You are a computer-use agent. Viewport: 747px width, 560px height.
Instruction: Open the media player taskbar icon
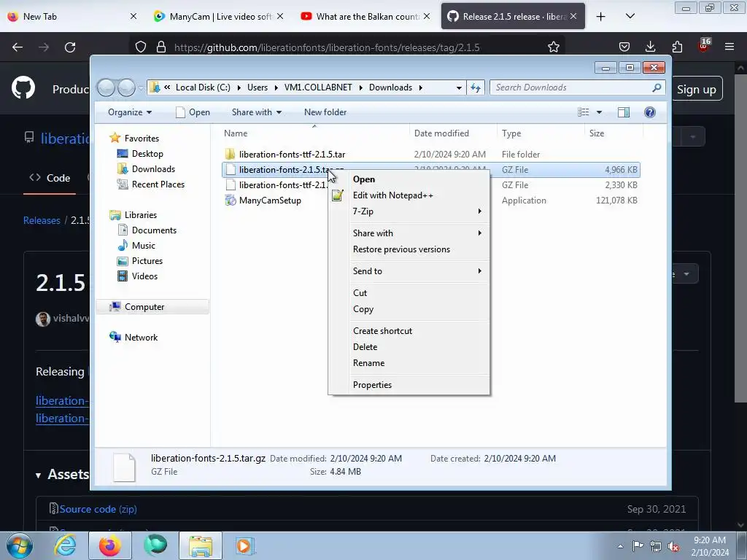[245, 545]
